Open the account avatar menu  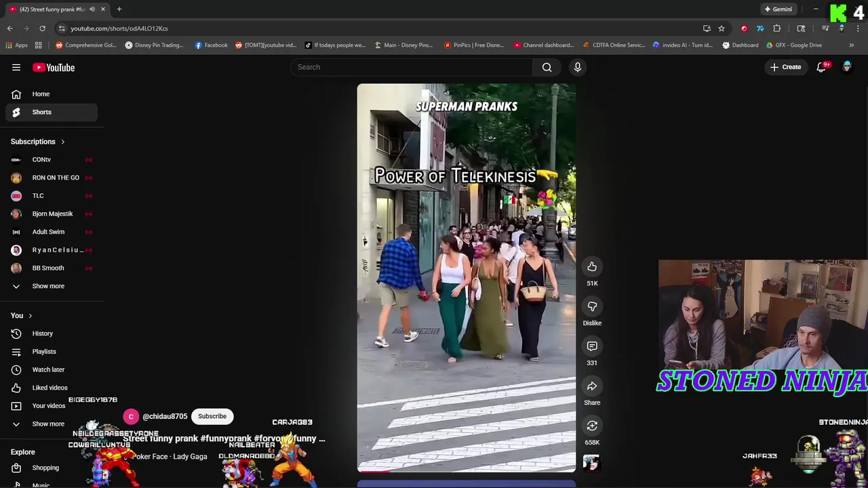[847, 67]
